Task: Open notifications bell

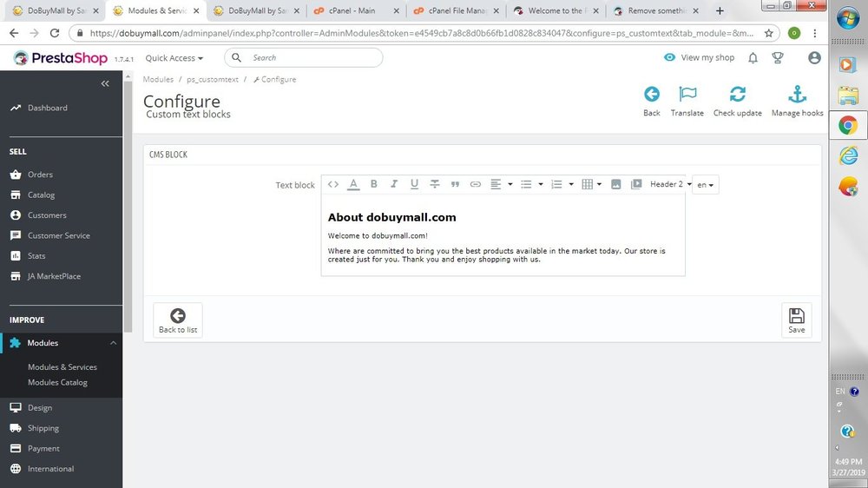Action: click(753, 57)
